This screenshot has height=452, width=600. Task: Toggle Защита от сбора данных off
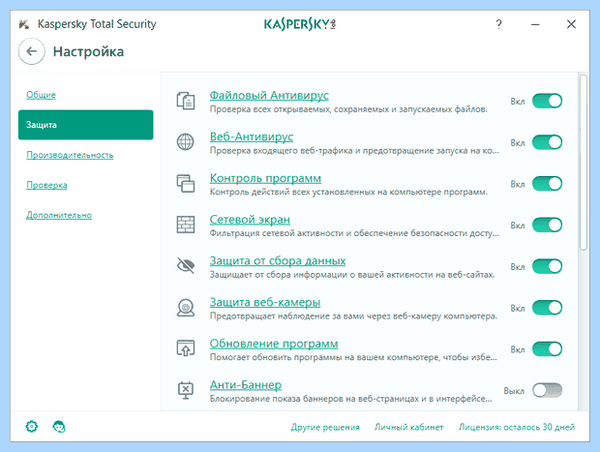547,266
